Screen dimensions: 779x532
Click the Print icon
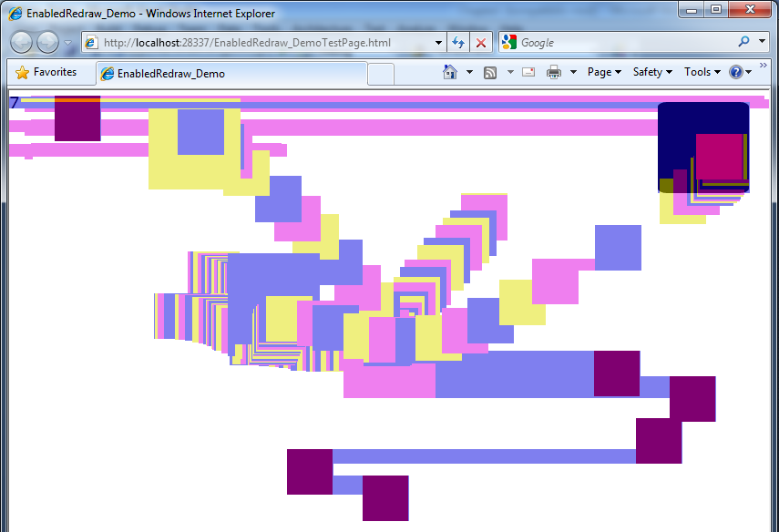tap(553, 73)
